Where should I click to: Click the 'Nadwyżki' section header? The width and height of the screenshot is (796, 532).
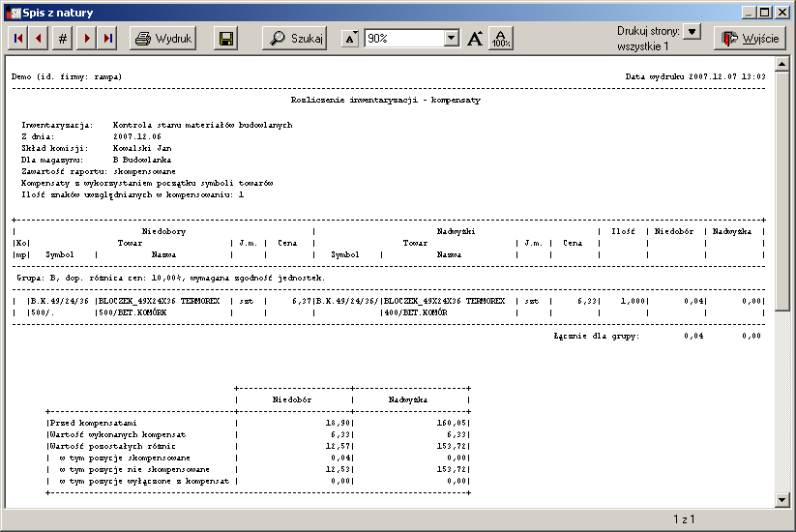(x=456, y=231)
